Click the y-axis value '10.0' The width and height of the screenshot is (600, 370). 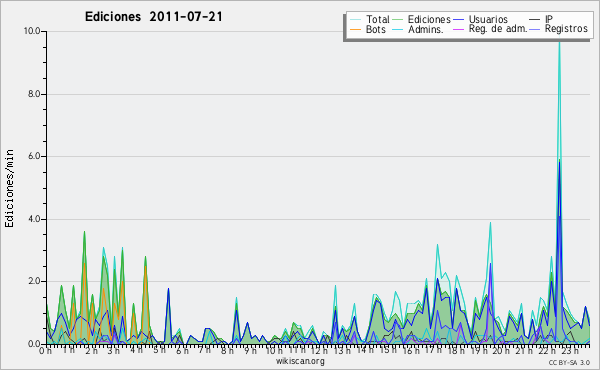[x=32, y=31]
